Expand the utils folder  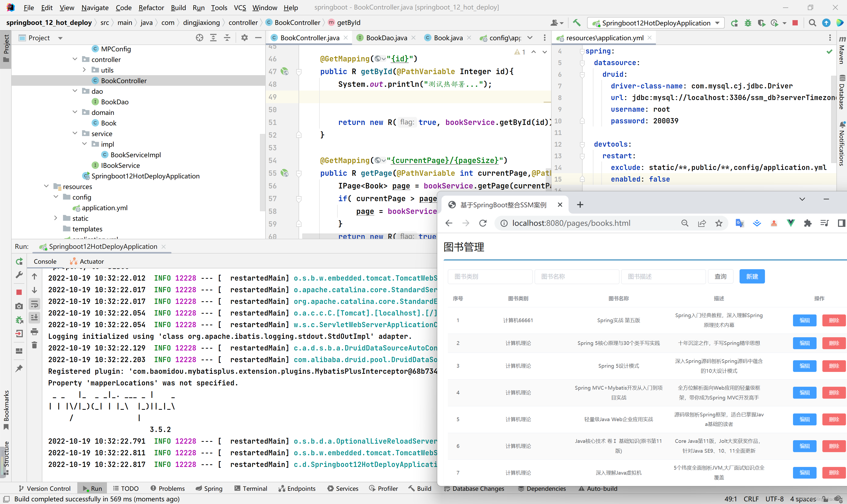(84, 70)
